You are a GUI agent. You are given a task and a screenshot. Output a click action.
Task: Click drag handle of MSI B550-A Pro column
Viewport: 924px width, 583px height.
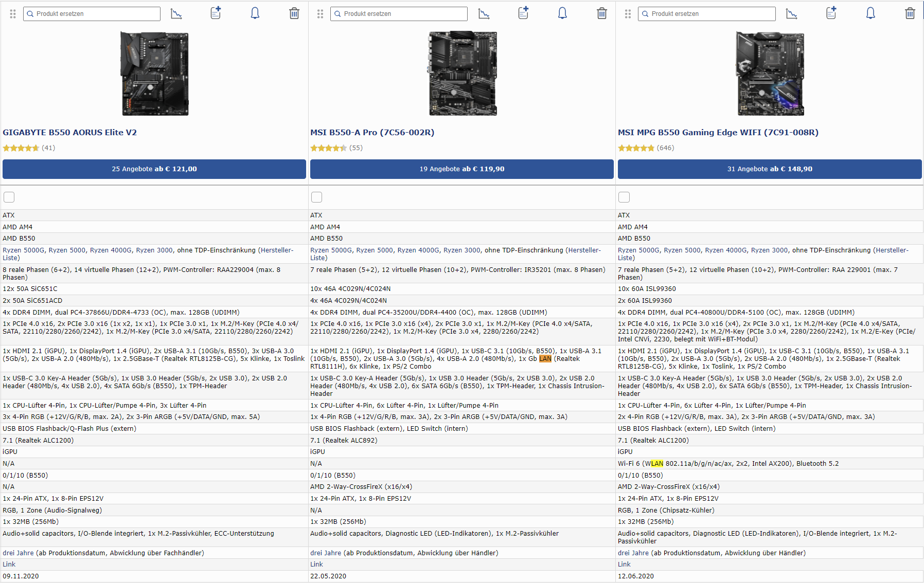[x=321, y=14]
